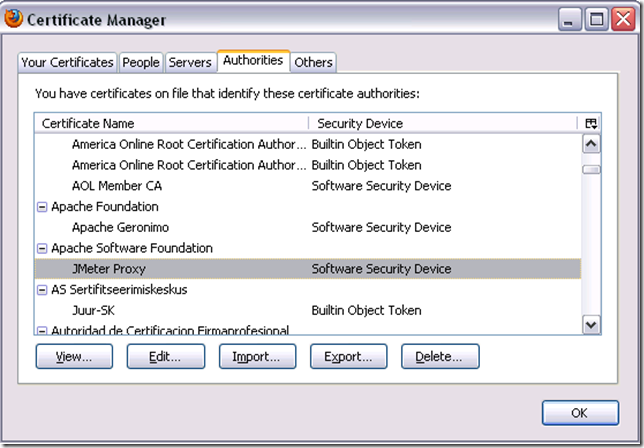Viewport: 644px width, 448px height.
Task: Open the Others tab
Action: 313,62
